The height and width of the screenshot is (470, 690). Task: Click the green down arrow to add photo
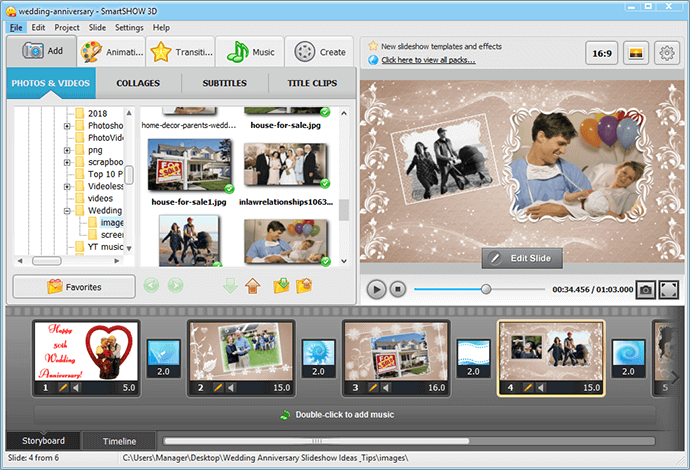[x=230, y=286]
